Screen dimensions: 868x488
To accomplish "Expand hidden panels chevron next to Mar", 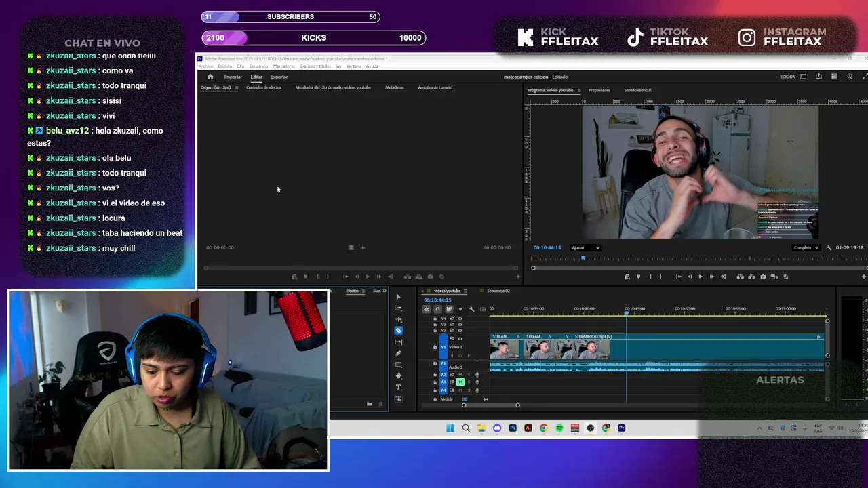I will coord(384,291).
